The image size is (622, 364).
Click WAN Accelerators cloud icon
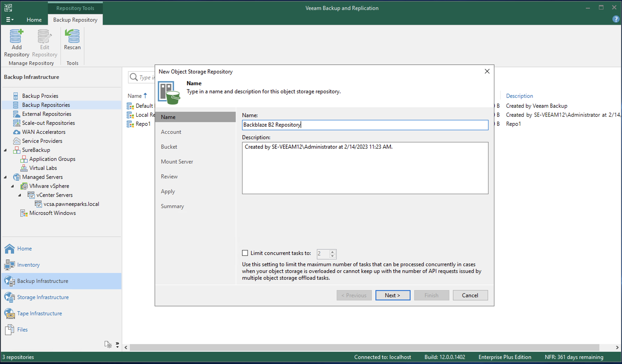click(16, 132)
